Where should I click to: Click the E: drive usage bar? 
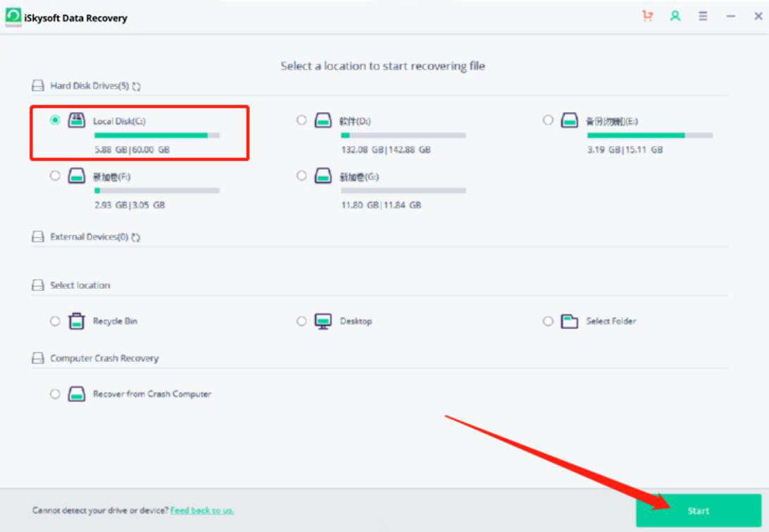[x=650, y=135]
